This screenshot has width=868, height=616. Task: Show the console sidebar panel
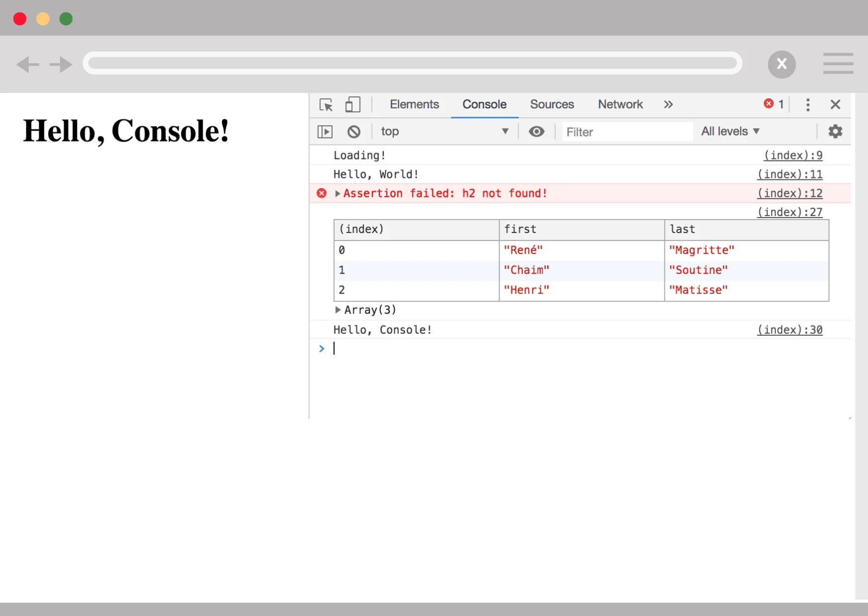click(325, 132)
